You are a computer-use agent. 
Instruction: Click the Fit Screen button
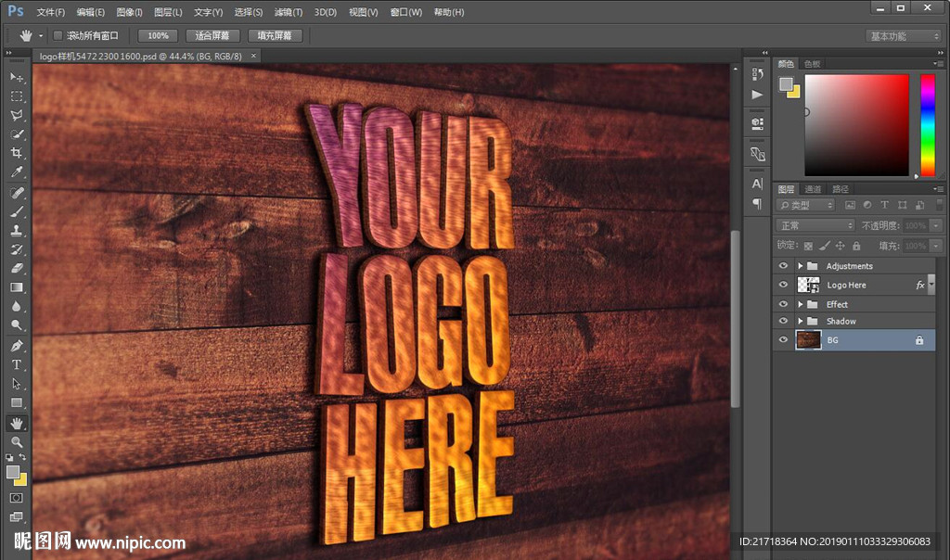point(212,36)
